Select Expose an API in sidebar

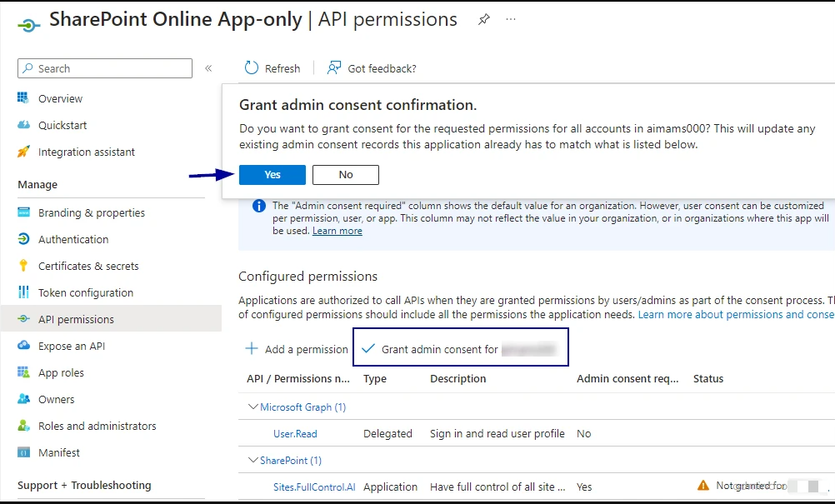71,346
